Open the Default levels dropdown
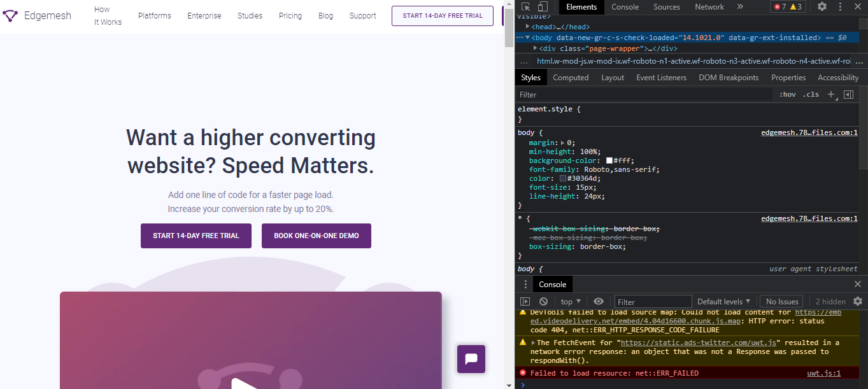The height and width of the screenshot is (389, 868). coord(725,301)
